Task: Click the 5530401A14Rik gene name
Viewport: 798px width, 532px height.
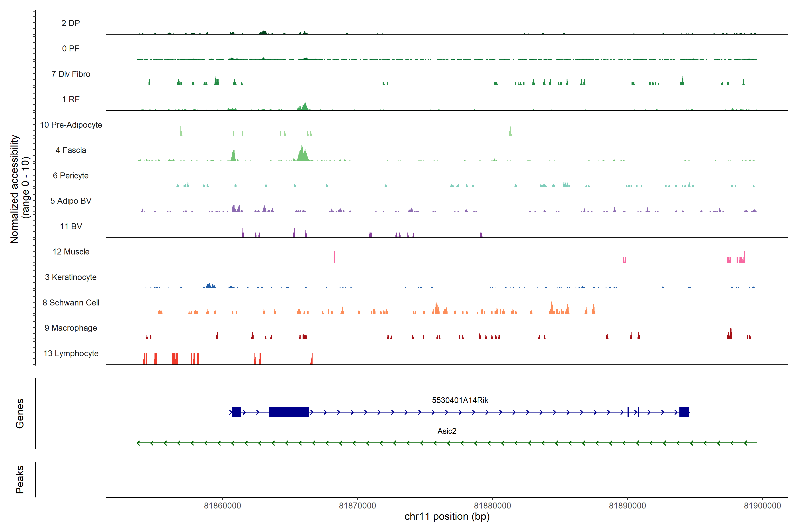Action: [460, 400]
